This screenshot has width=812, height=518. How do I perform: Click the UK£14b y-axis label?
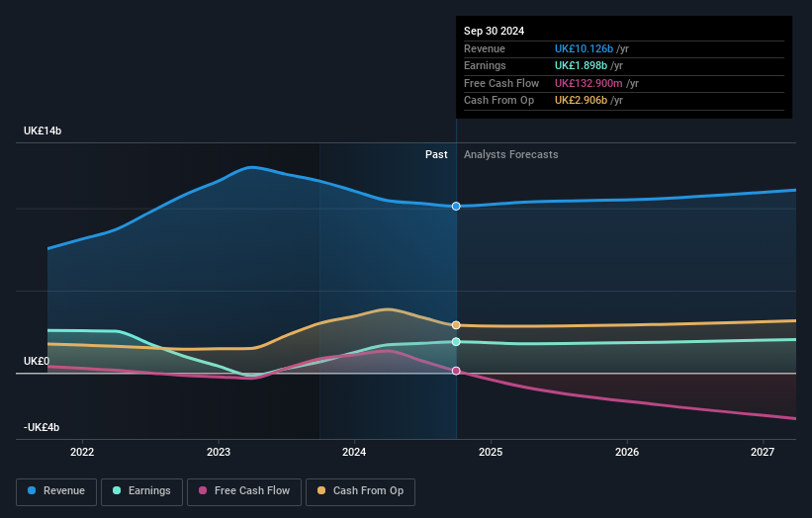43,130
